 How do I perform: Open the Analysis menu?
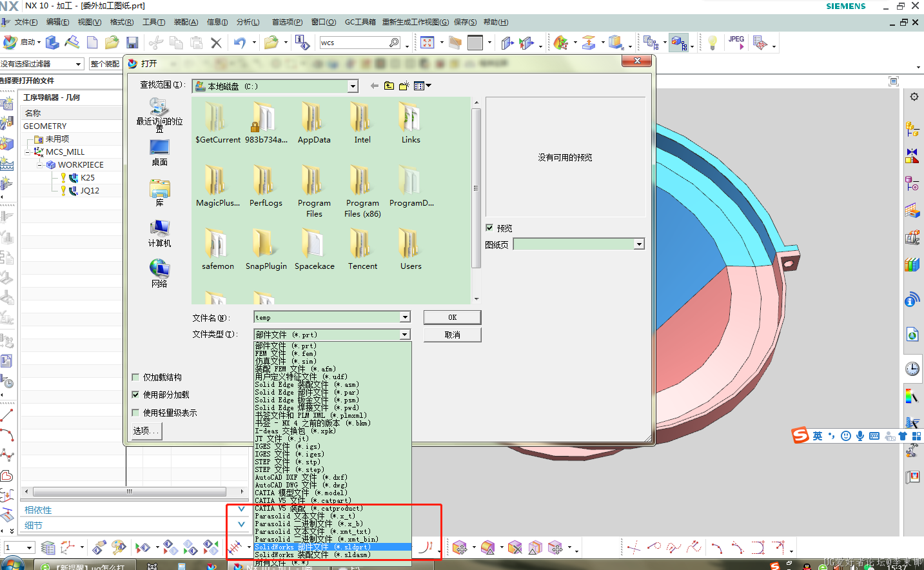(x=248, y=22)
